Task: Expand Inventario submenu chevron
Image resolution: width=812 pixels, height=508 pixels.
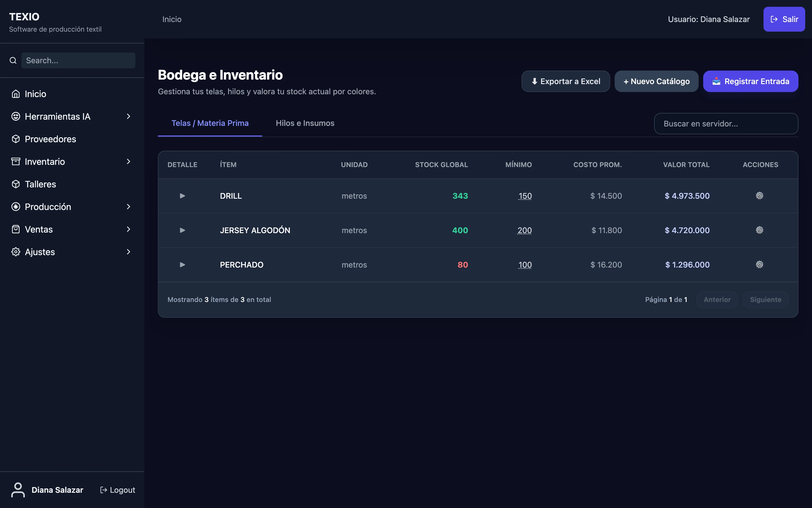Action: (129, 162)
